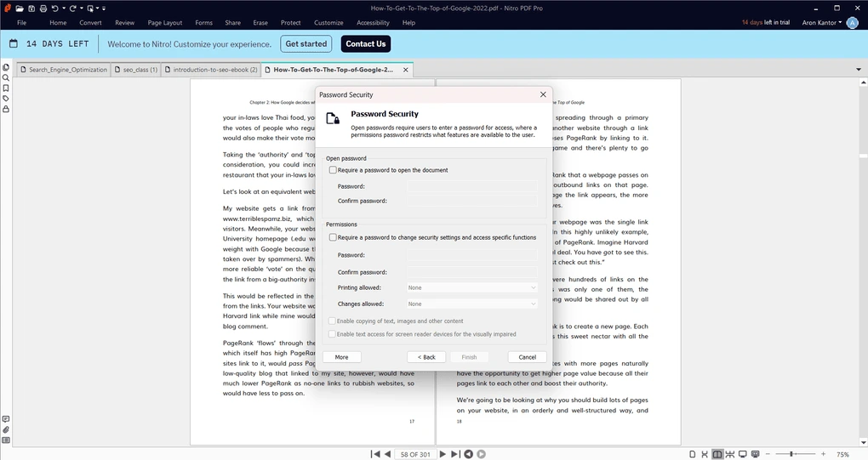
Task: Open the Page Layout ribbon tab
Action: click(x=165, y=23)
